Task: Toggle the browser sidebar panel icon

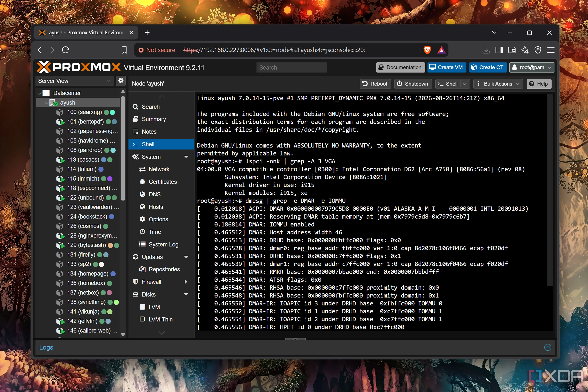Action: pyautogui.click(x=499, y=50)
